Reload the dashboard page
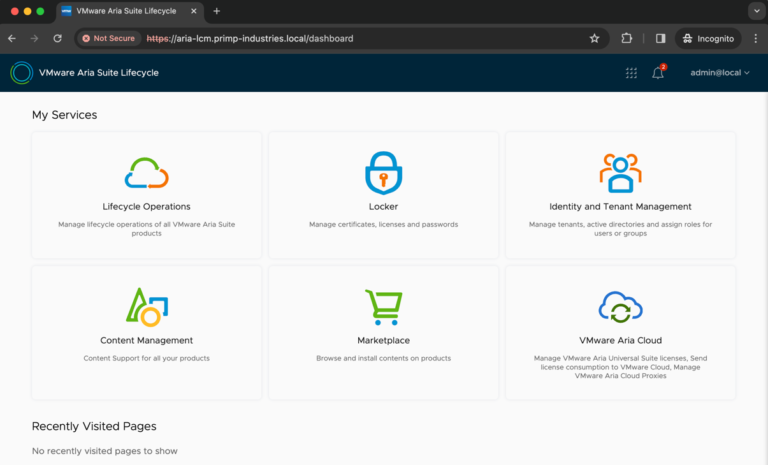 57,38
